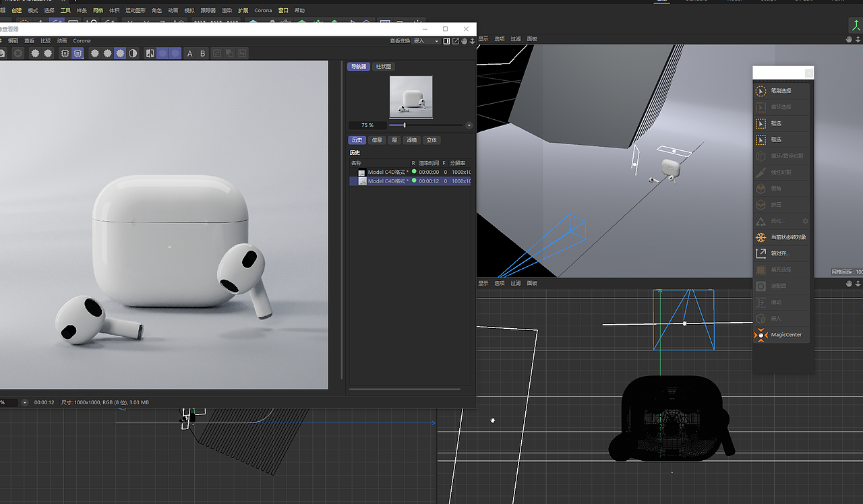
Task: Toggle the B comparison image in Picture Viewer
Action: (x=203, y=53)
